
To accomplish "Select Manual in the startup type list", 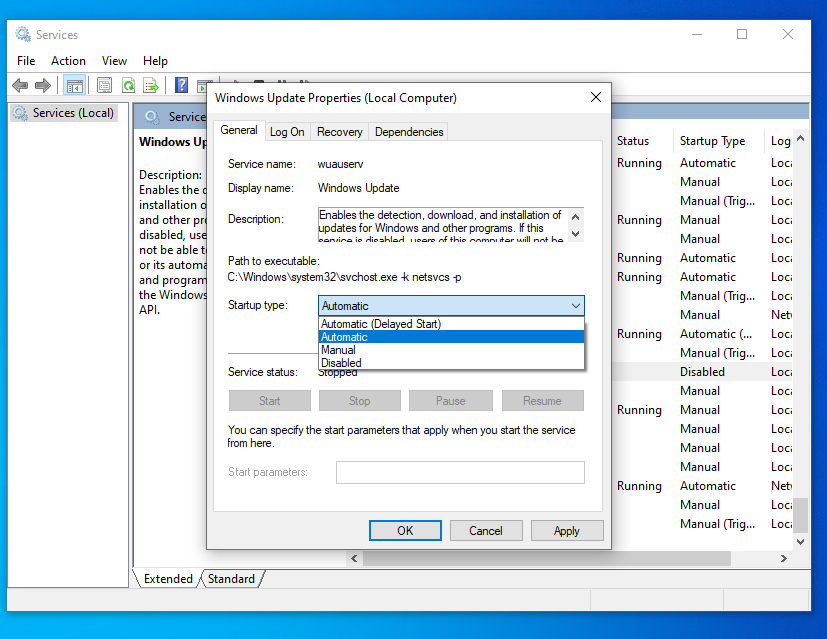I will tap(338, 350).
